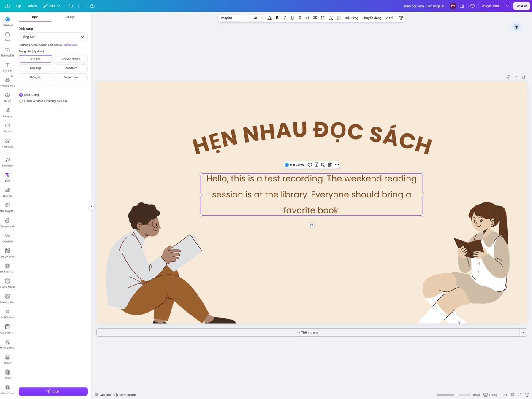Choose the Bản gốc tone
The image size is (532, 399).
click(x=35, y=59)
